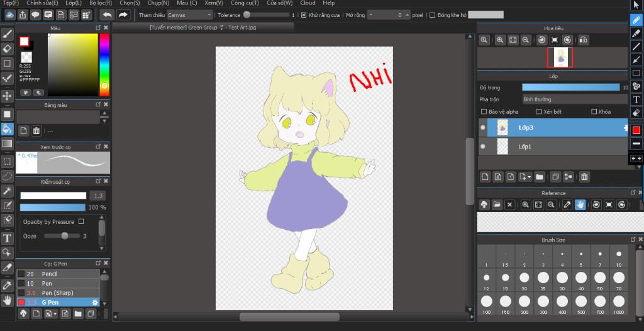Viewport: 644px width, 331px height.
Task: Select the rectangular Selection tool
Action: click(7, 161)
